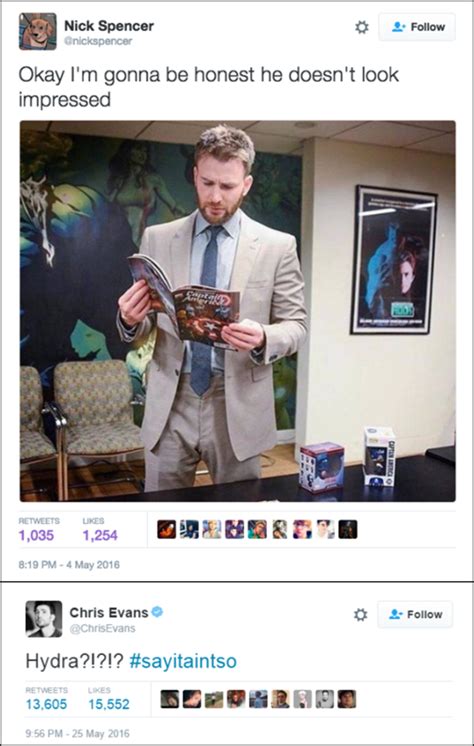Open the @nickspencer handle link

[98, 41]
